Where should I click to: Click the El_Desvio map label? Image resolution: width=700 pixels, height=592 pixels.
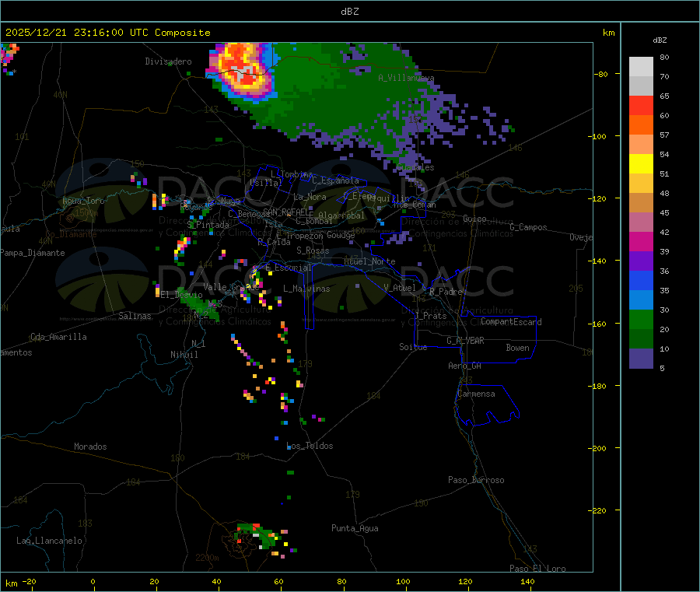pyautogui.click(x=182, y=295)
